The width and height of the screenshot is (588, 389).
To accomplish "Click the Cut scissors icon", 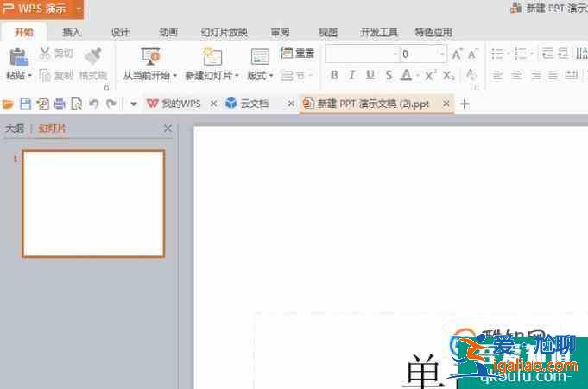I will click(x=45, y=53).
